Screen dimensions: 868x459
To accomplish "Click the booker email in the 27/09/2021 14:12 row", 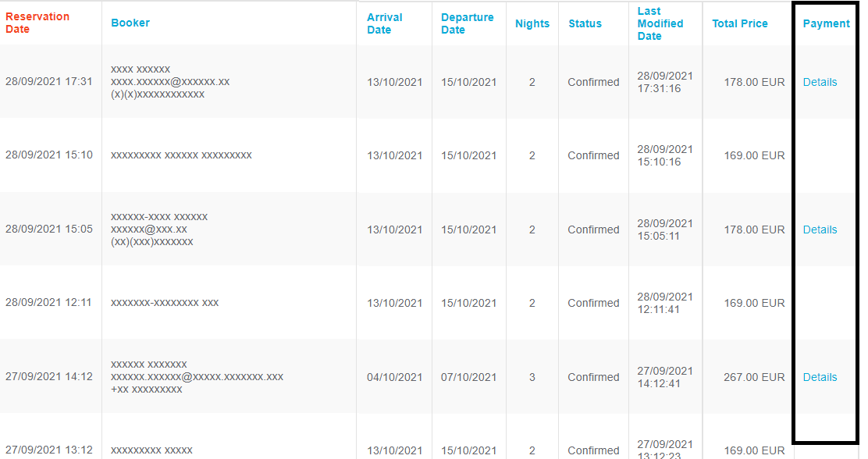I will tap(197, 376).
